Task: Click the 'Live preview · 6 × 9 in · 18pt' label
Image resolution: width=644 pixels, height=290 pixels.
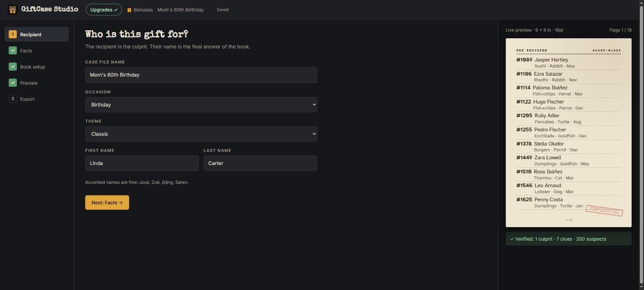Action: click(534, 30)
